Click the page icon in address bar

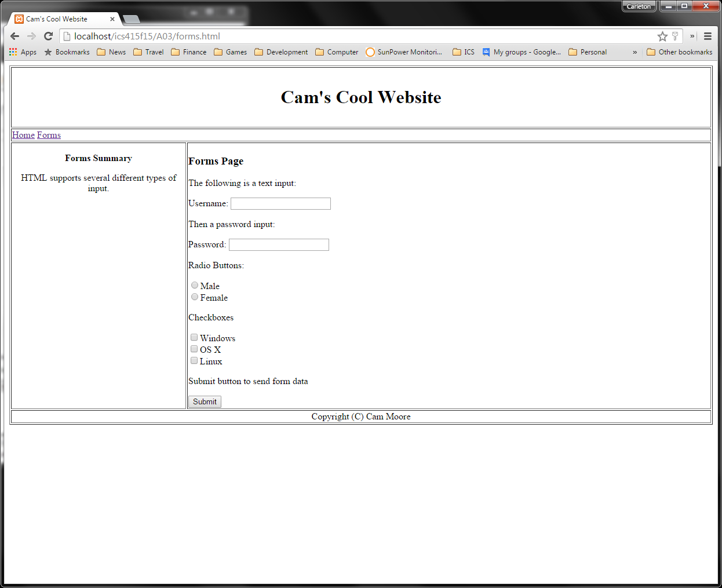[x=67, y=36]
